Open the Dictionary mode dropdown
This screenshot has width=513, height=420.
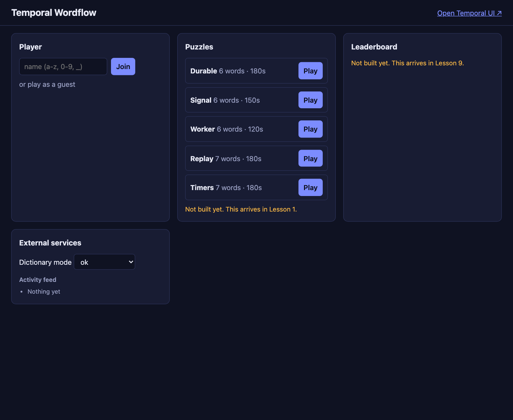coord(104,262)
